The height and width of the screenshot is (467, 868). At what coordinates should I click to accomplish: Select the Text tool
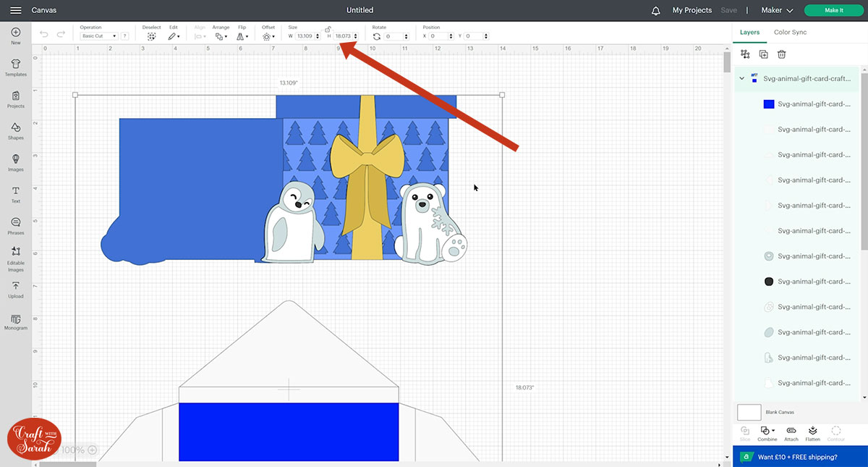15,193
